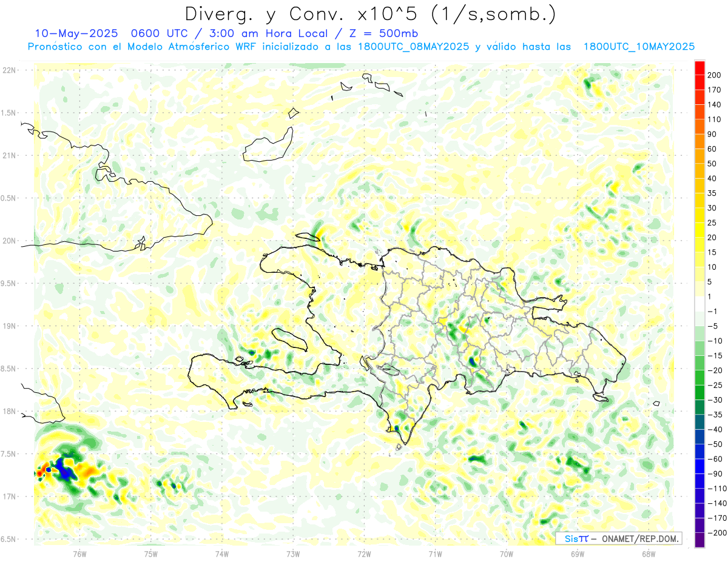Click the '200' colorbar value
Viewport: 728px width, 562px height.
714,75
